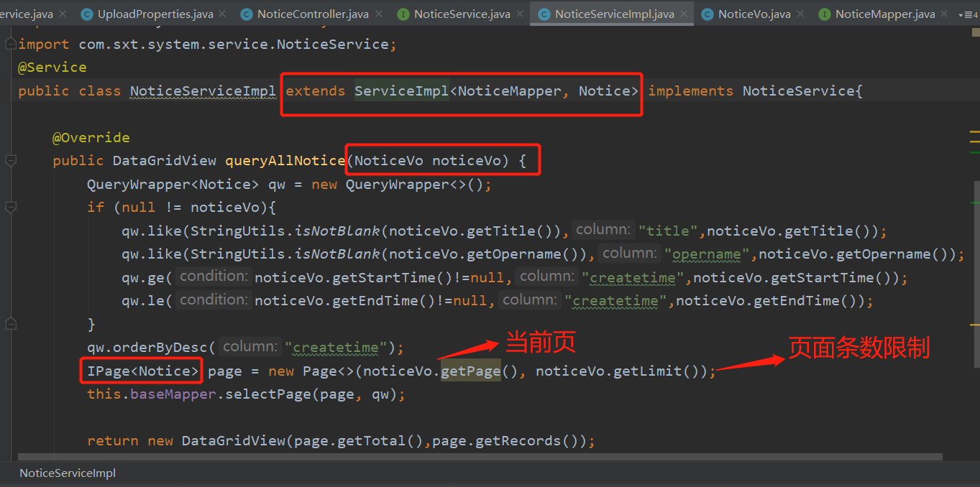Click getLimit() in the Page constructor
980x487 pixels.
(657, 371)
